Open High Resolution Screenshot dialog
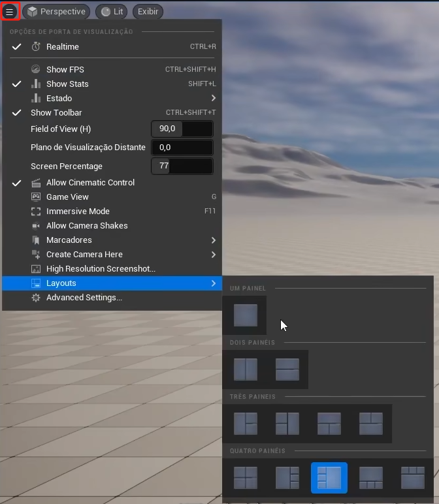The image size is (439, 504). 112,269
